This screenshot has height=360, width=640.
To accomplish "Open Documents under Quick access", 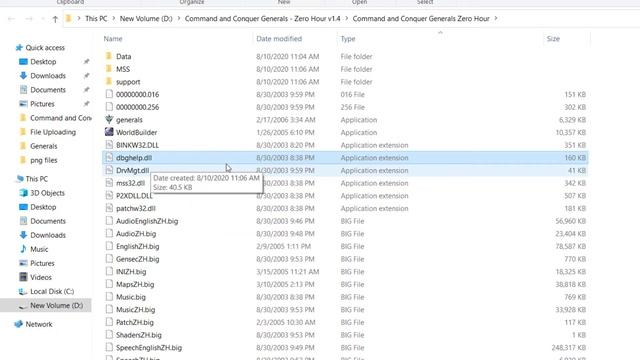I will [x=48, y=90].
